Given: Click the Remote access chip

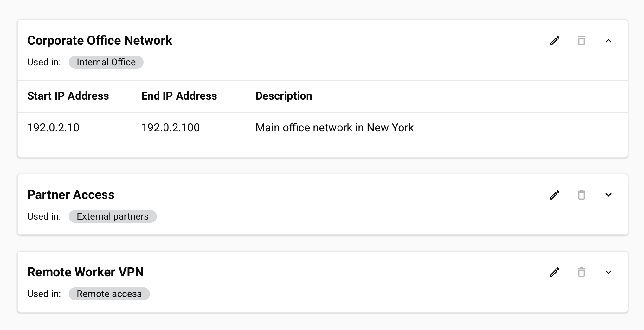Looking at the screenshot, I should (109, 294).
